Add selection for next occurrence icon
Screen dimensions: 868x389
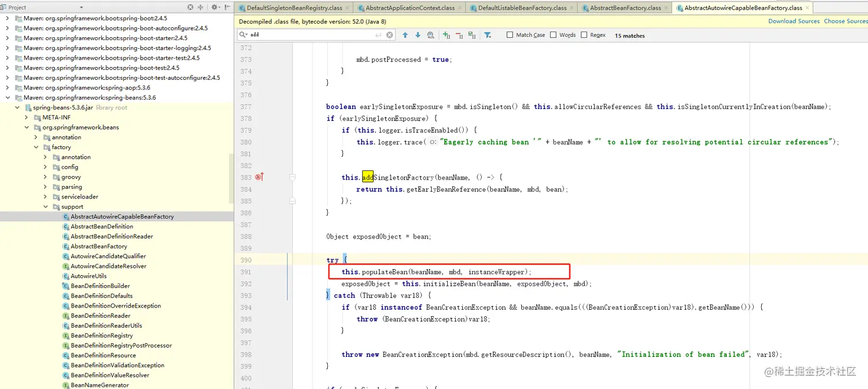pos(447,35)
